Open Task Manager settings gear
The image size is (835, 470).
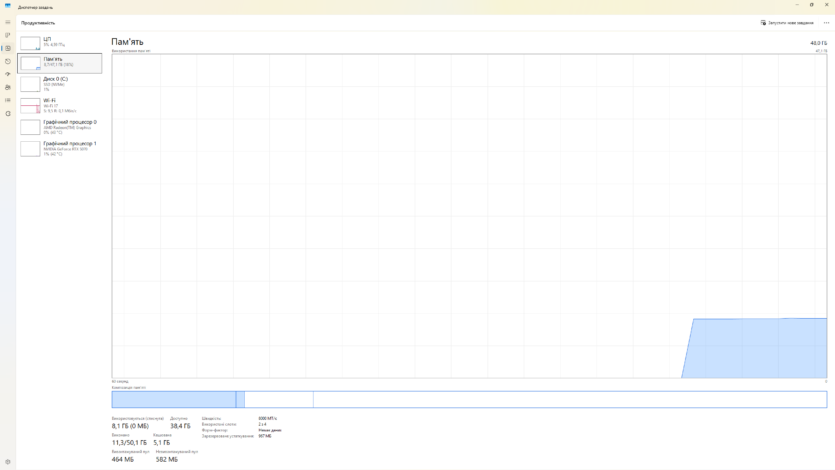(8, 462)
